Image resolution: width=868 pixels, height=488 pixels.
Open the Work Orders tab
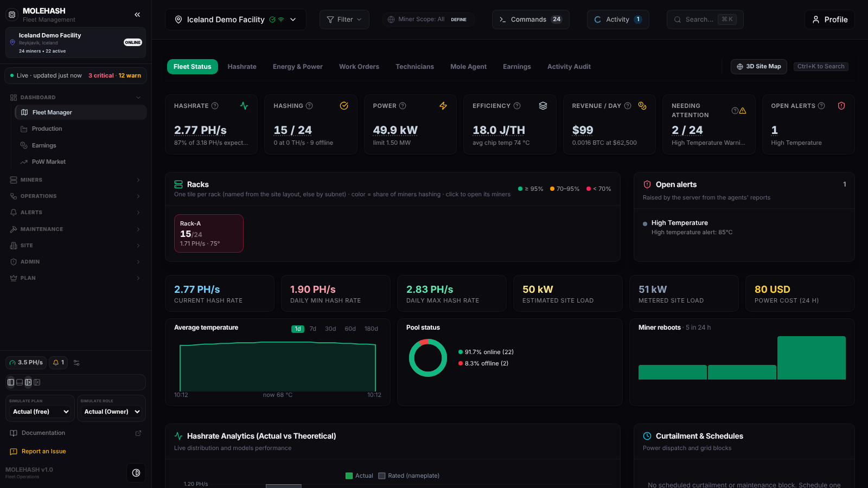[x=359, y=67]
